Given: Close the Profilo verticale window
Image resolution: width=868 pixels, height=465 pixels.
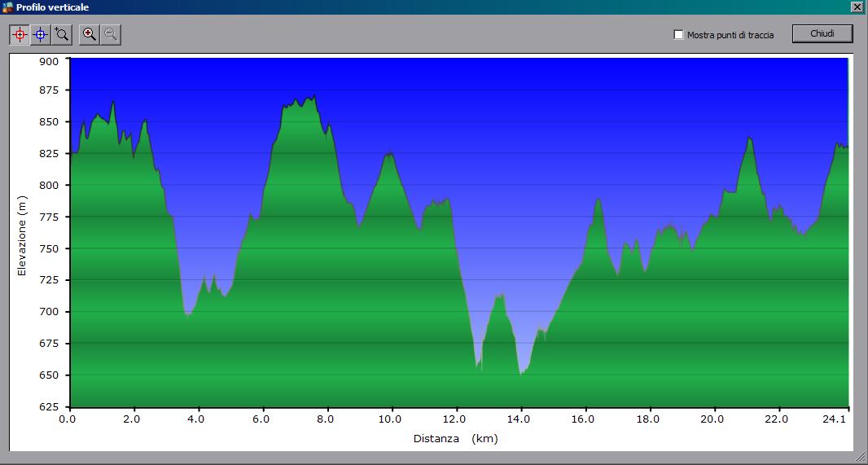Looking at the screenshot, I should (x=858, y=7).
